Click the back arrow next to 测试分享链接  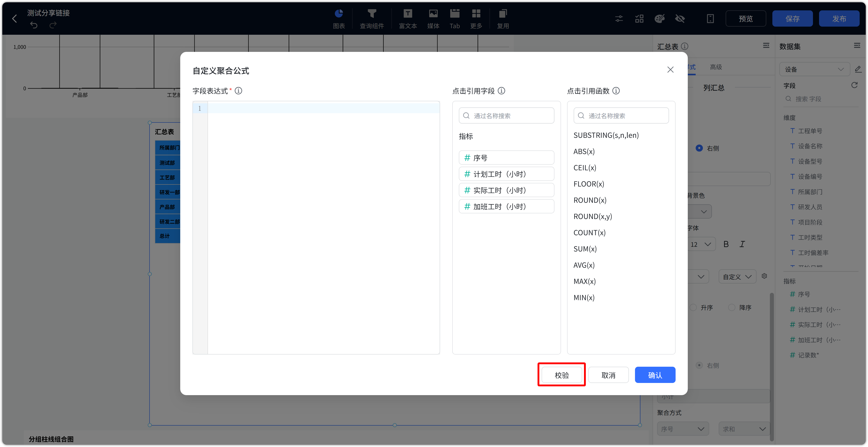pyautogui.click(x=14, y=18)
